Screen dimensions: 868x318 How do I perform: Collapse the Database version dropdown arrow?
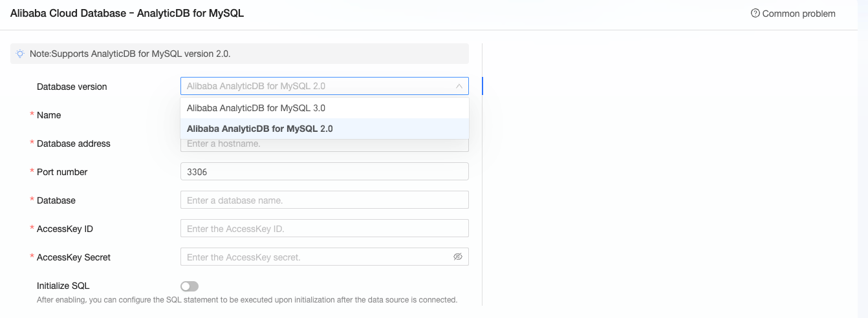pos(459,86)
